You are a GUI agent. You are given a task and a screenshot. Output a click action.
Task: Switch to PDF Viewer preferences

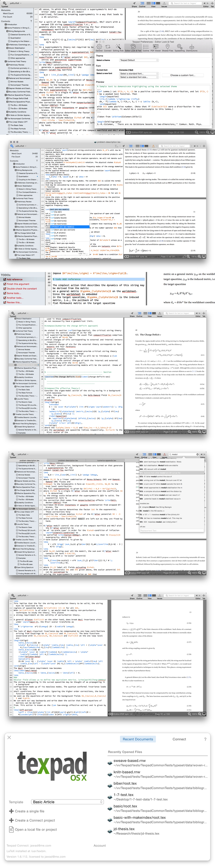coord(155,48)
